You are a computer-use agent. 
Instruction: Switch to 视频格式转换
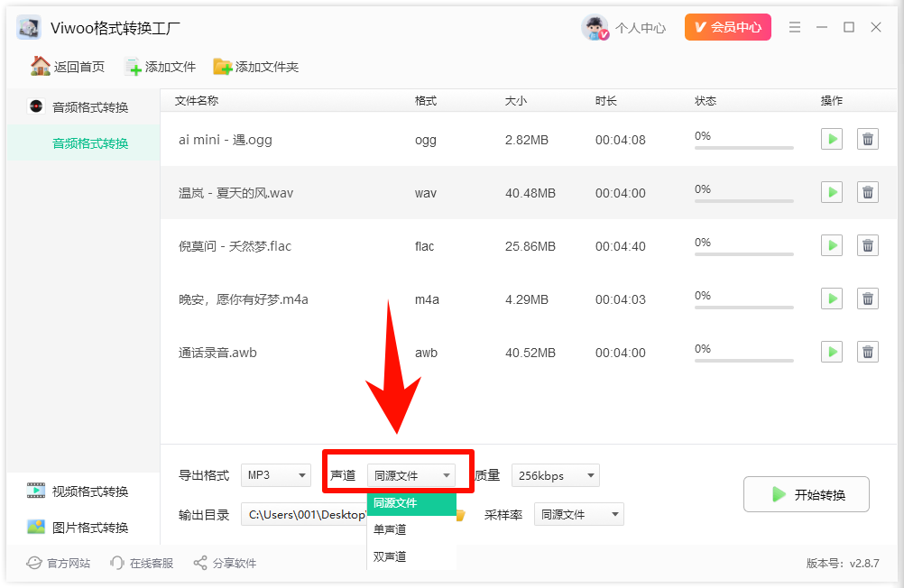coord(78,492)
